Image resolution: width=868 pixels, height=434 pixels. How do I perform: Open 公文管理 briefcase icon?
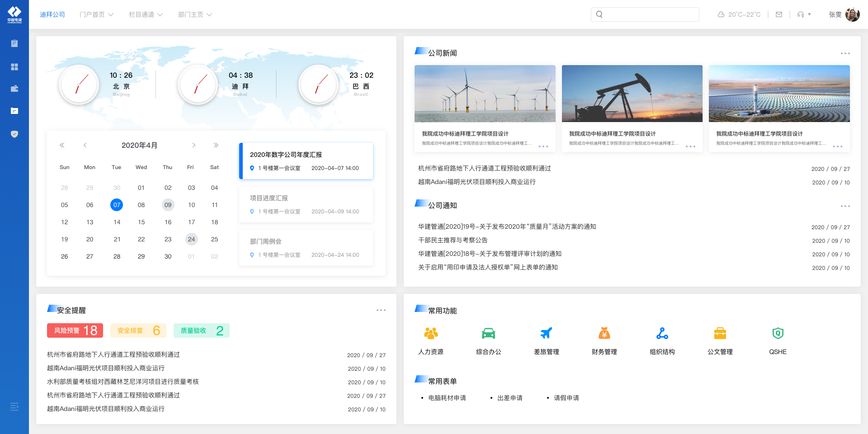click(720, 334)
